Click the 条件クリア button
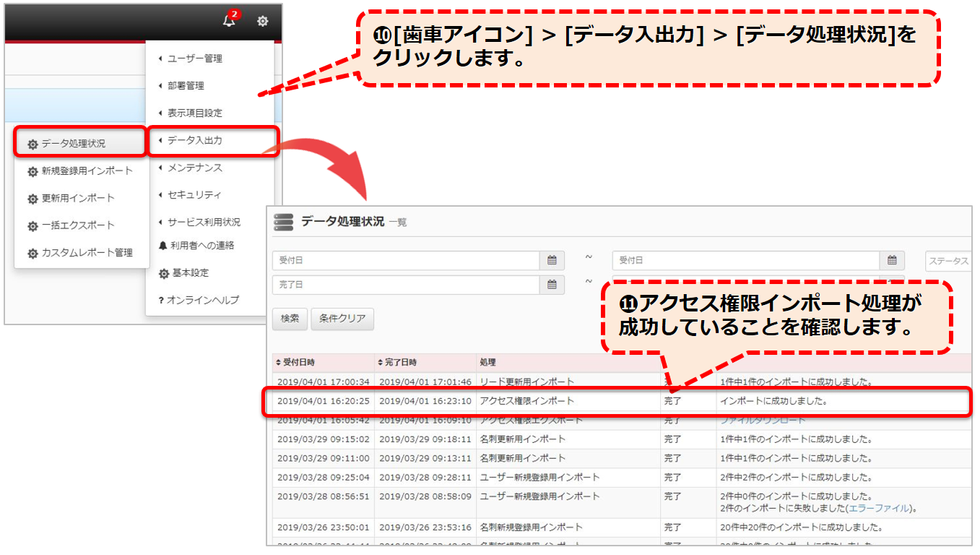Image resolution: width=980 pixels, height=555 pixels. tap(342, 319)
